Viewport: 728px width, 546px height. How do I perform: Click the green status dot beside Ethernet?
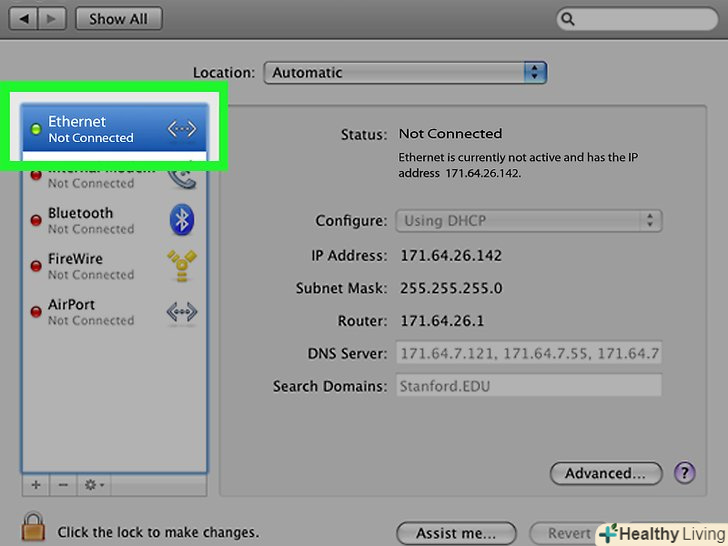click(x=36, y=129)
